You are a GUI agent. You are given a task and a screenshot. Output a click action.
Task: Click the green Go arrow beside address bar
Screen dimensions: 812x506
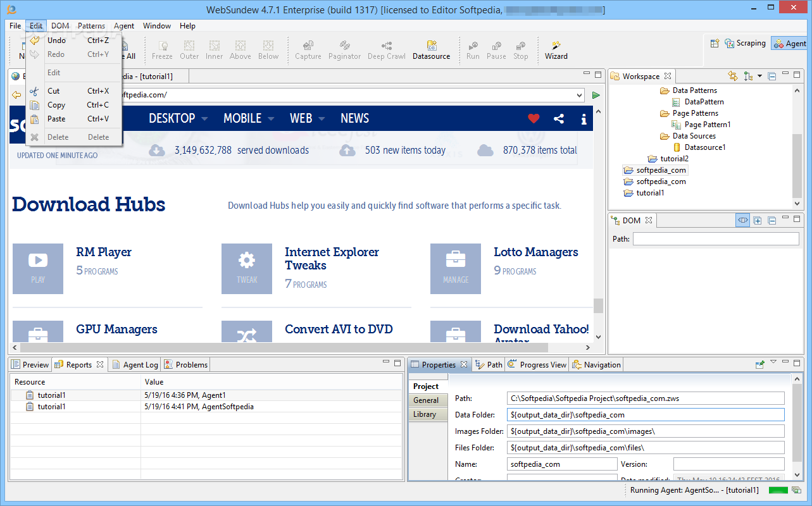[x=596, y=95]
